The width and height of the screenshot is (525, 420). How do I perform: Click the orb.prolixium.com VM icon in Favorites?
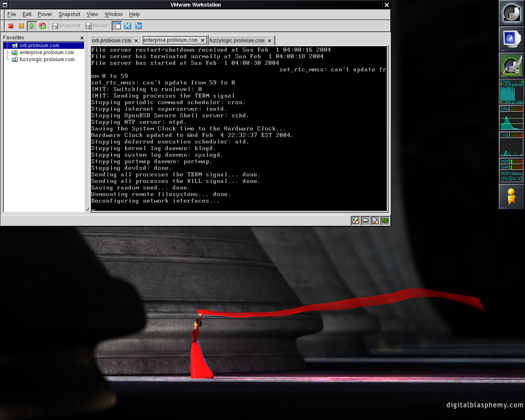pos(15,46)
